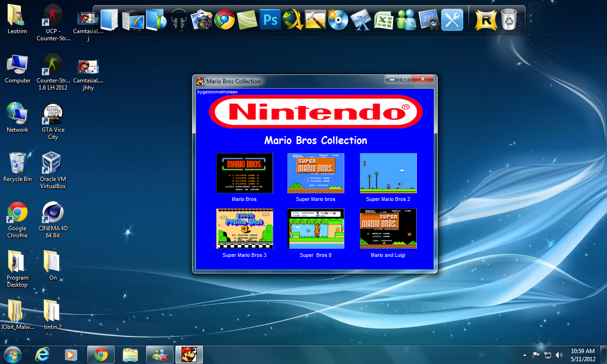The width and height of the screenshot is (607, 364).
Task: Open Excel from the top dock
Action: pos(383,19)
